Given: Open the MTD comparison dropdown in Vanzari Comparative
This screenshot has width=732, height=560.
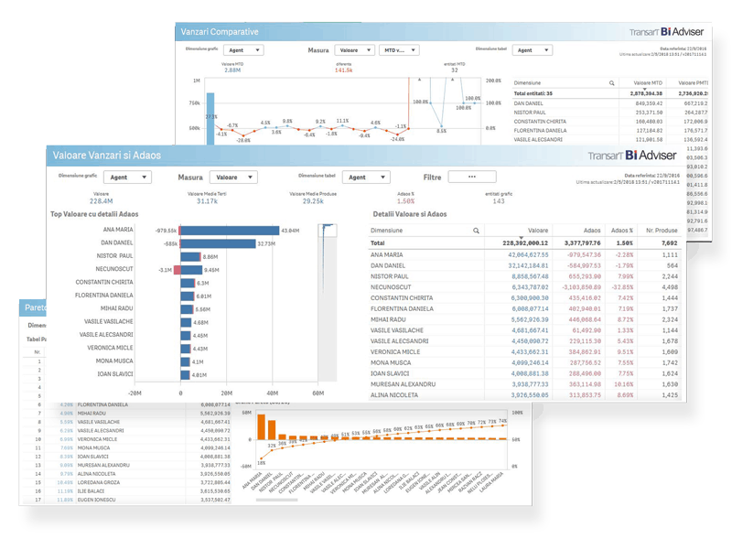Looking at the screenshot, I should (399, 50).
